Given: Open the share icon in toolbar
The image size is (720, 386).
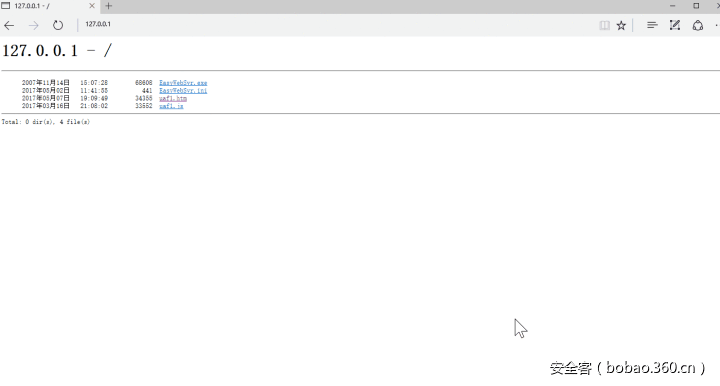Looking at the screenshot, I should pos(698,25).
